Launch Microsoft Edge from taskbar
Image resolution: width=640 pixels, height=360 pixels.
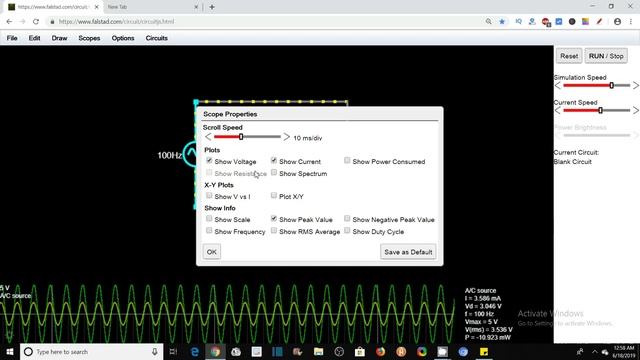[x=195, y=351]
